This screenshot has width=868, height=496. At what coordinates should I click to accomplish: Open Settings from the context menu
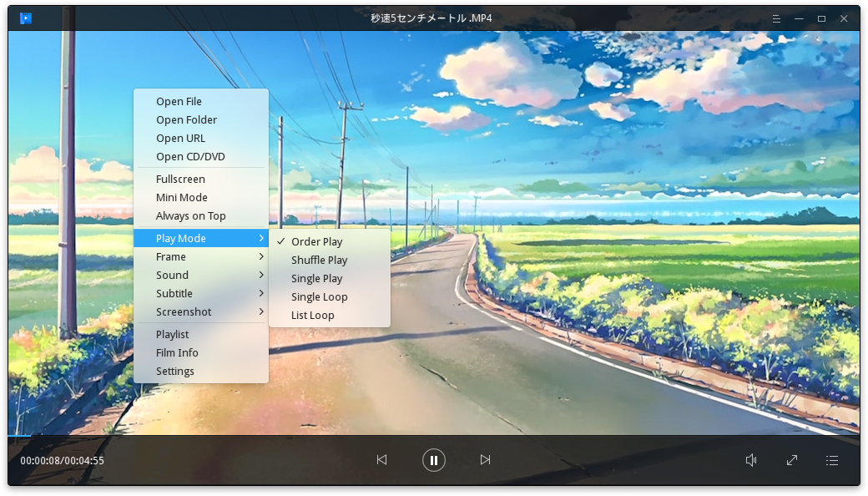(201, 371)
